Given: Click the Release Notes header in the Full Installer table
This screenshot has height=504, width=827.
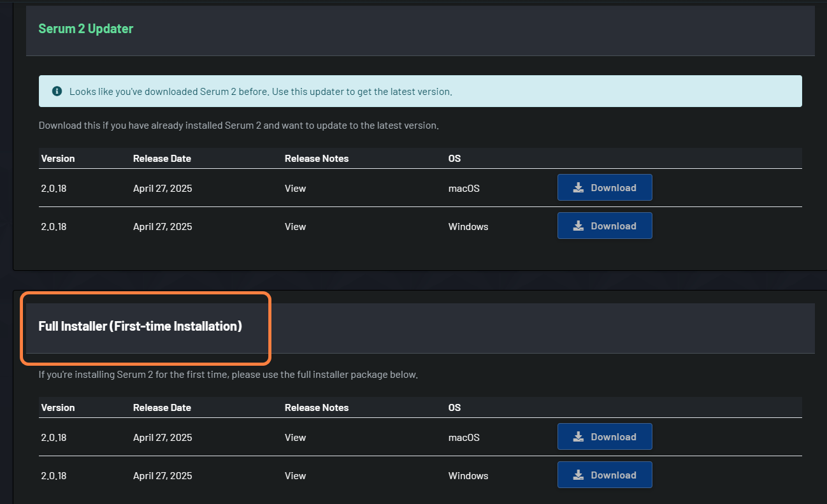Looking at the screenshot, I should tap(317, 408).
